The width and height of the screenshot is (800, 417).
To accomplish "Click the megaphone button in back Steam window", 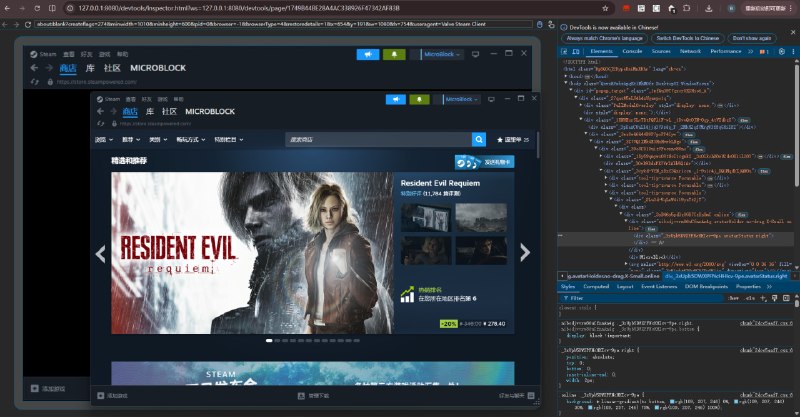I will click(368, 54).
